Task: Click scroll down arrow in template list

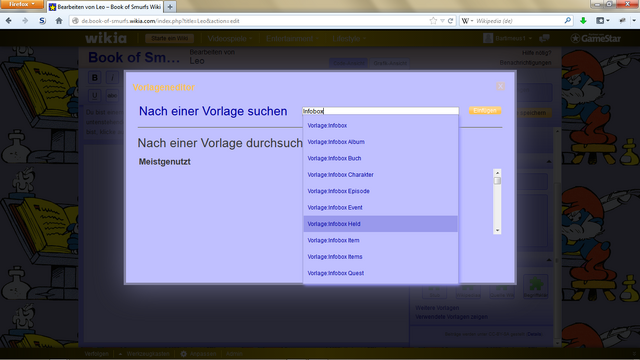Action: (x=497, y=231)
